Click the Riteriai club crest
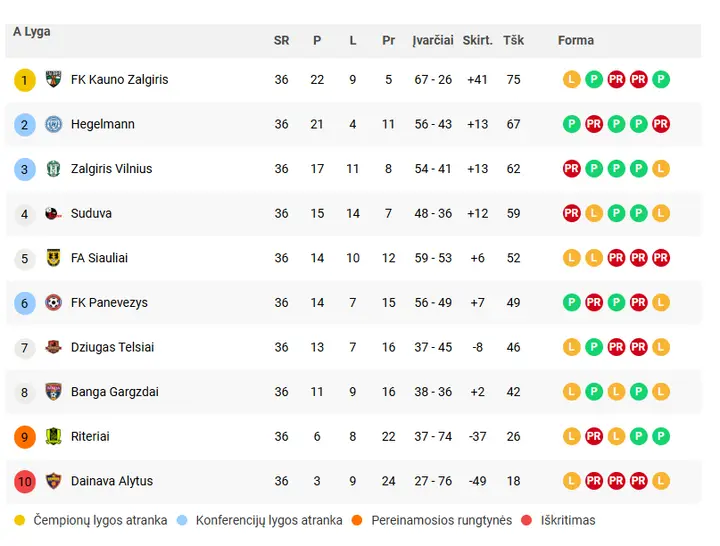 point(53,436)
